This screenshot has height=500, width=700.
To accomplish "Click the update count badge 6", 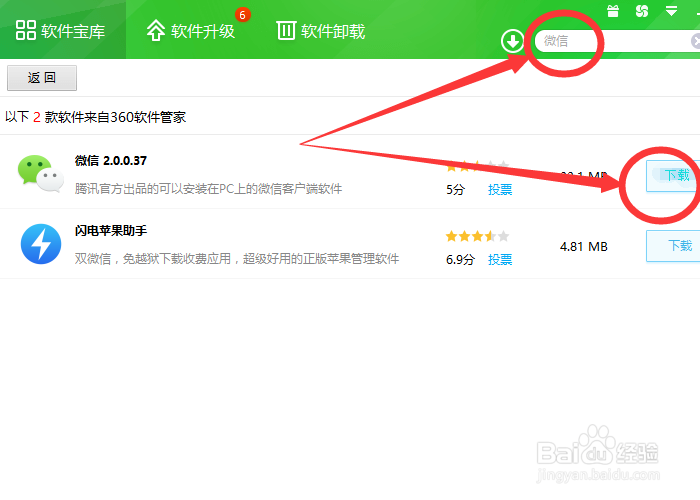I will [242, 15].
